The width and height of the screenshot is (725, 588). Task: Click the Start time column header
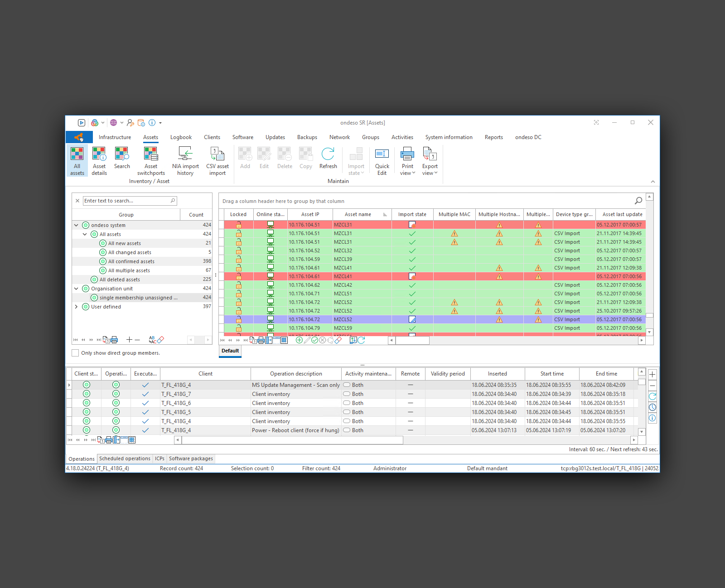[552, 374]
